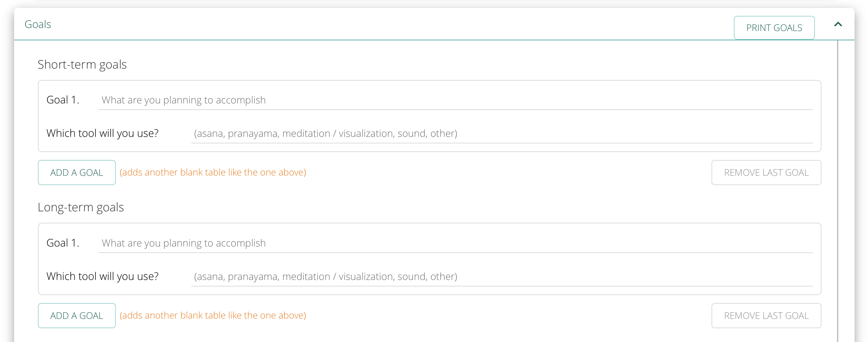Select the Short-term goals heading

point(82,64)
